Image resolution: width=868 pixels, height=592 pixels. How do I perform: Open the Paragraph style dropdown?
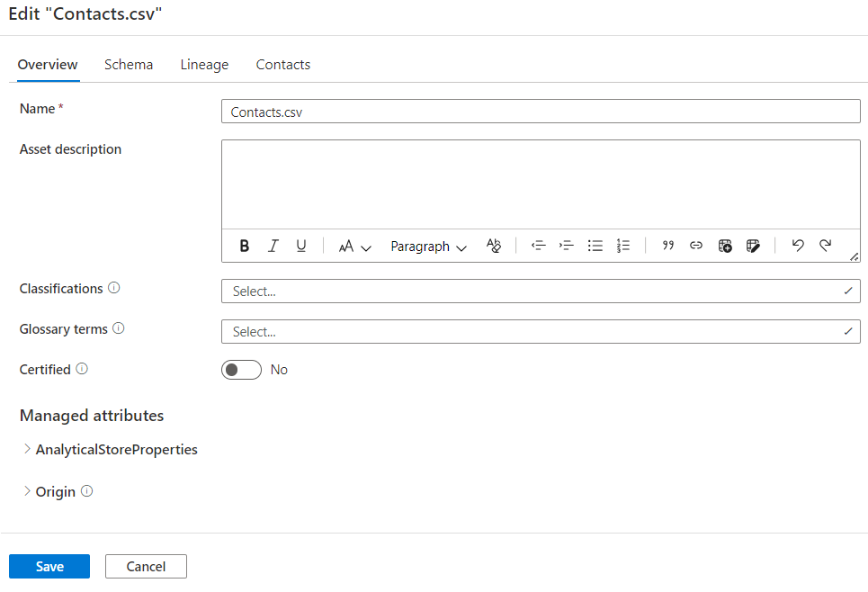[428, 247]
